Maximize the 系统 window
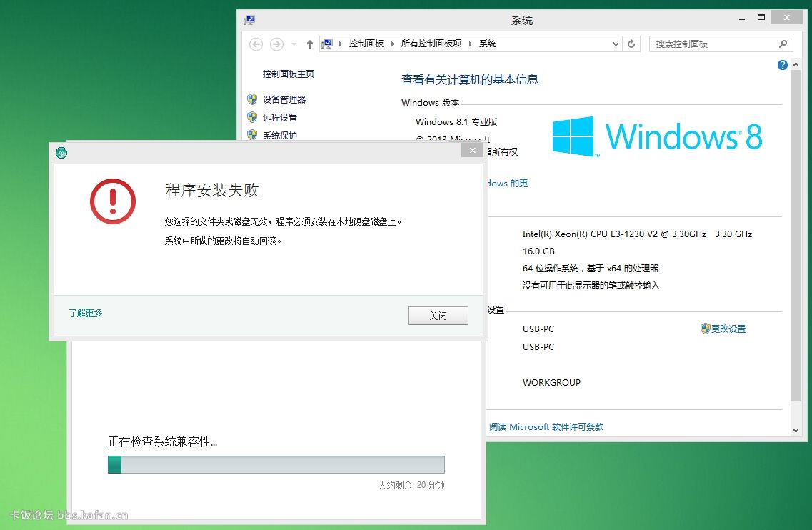The height and width of the screenshot is (530, 812). 761,18
